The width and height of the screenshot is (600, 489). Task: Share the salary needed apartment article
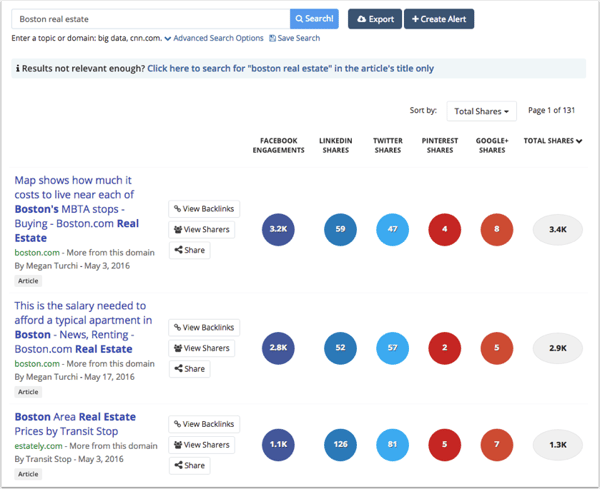click(x=190, y=369)
